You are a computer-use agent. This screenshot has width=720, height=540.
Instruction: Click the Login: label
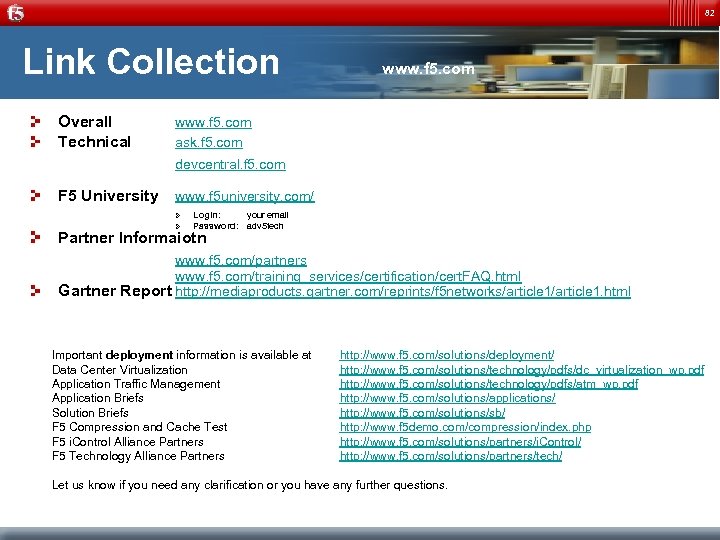tap(207, 215)
